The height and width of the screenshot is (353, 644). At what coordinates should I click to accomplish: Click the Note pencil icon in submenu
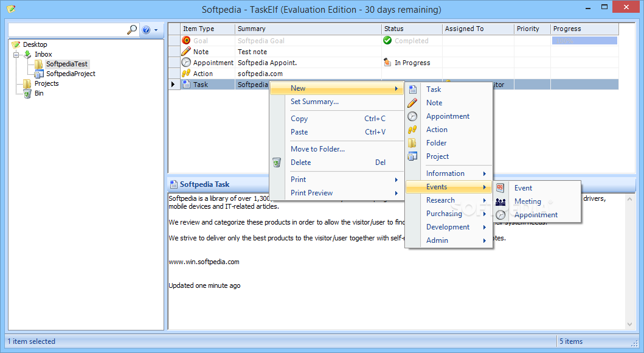point(412,103)
